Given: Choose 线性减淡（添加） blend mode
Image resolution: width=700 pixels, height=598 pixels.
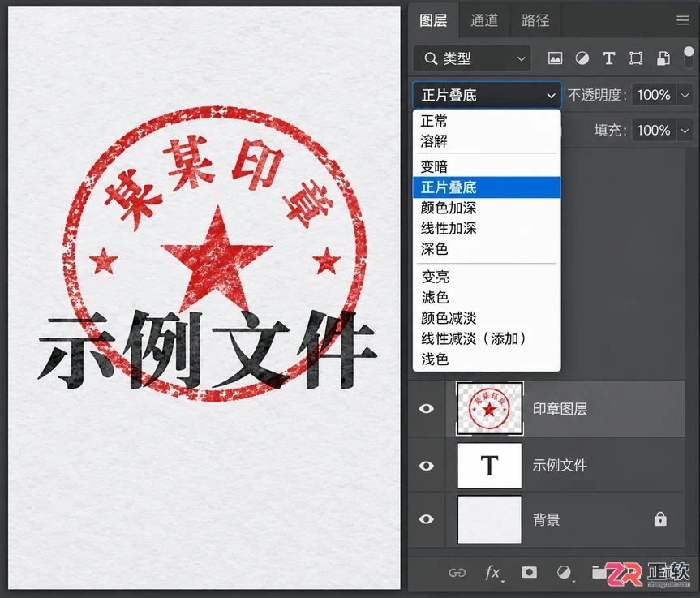Looking at the screenshot, I should (487, 338).
